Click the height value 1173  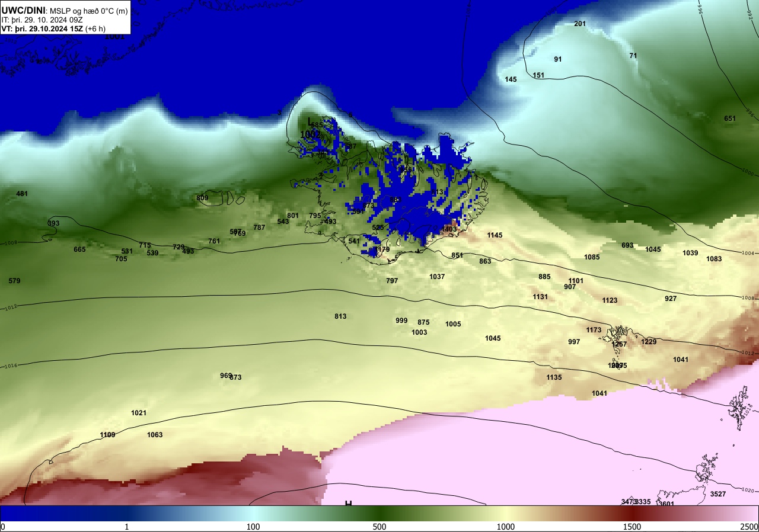(x=594, y=330)
